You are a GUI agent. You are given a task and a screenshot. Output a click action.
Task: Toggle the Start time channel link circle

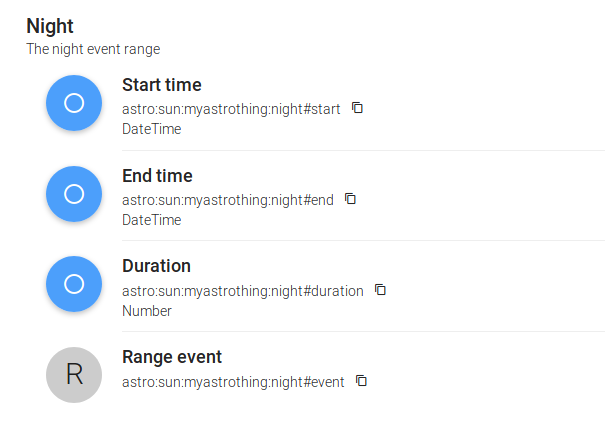click(74, 103)
